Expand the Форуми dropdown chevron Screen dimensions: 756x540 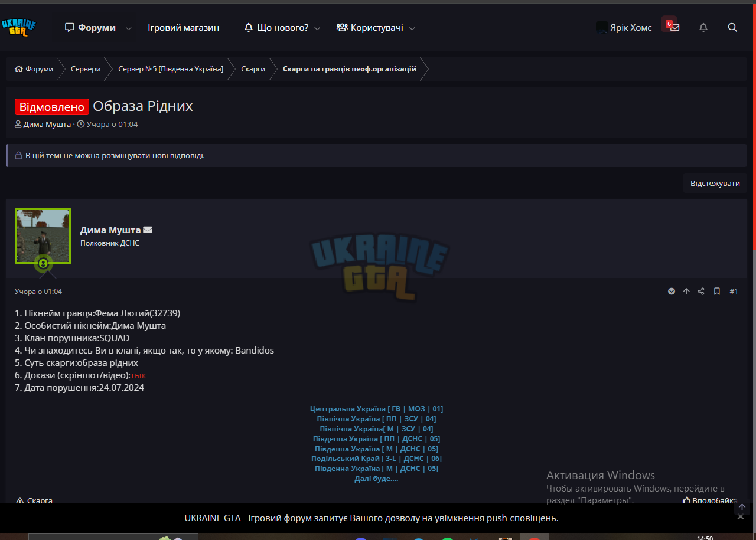(x=129, y=28)
